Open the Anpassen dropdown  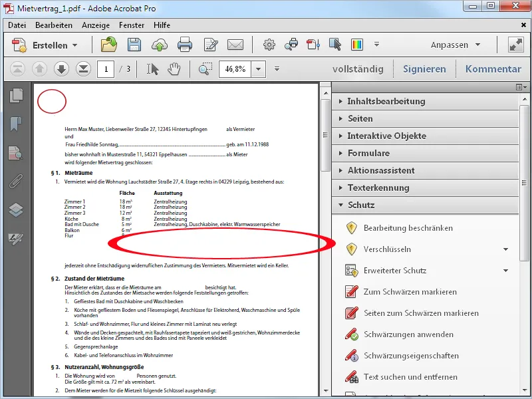[x=456, y=45]
